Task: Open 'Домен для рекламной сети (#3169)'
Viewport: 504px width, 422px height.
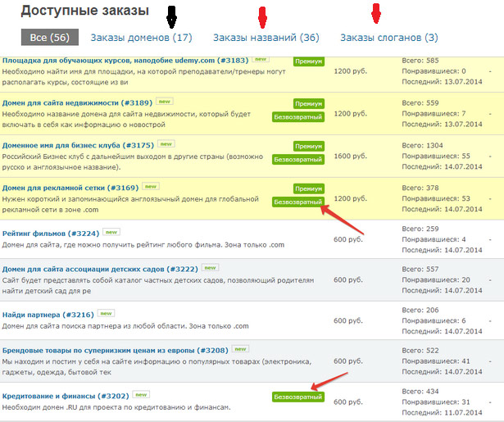Action: click(x=70, y=188)
